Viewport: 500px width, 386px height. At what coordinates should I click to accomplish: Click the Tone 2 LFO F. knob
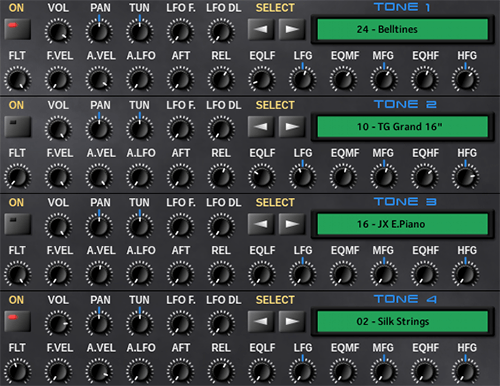point(180,129)
